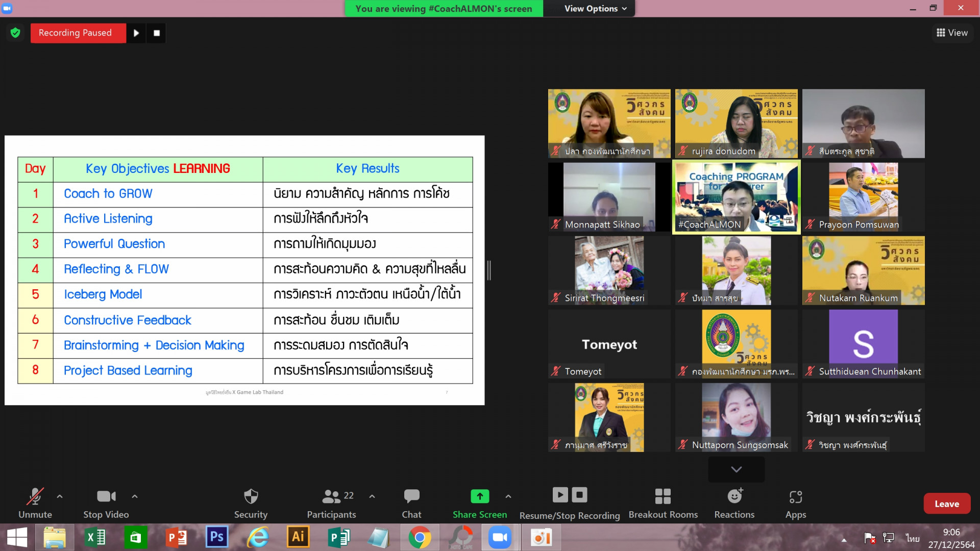Unmute the microphone
Image resolution: width=980 pixels, height=551 pixels.
[35, 503]
